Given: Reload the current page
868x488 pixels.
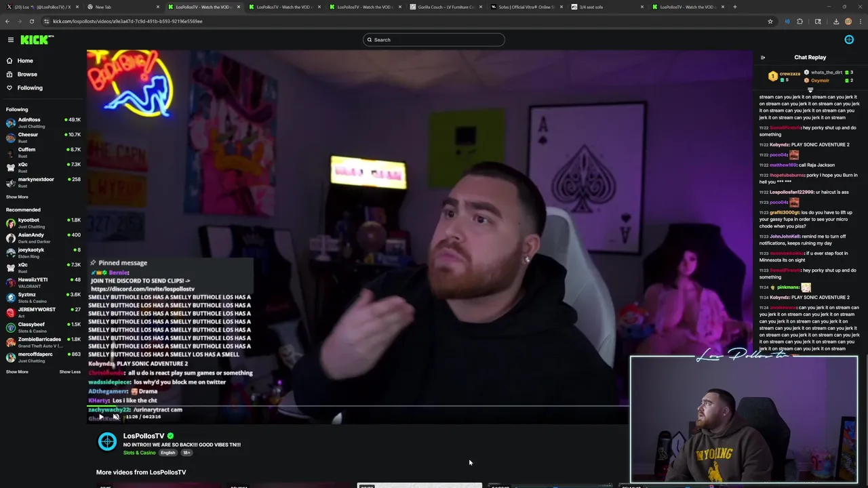Looking at the screenshot, I should (x=31, y=21).
